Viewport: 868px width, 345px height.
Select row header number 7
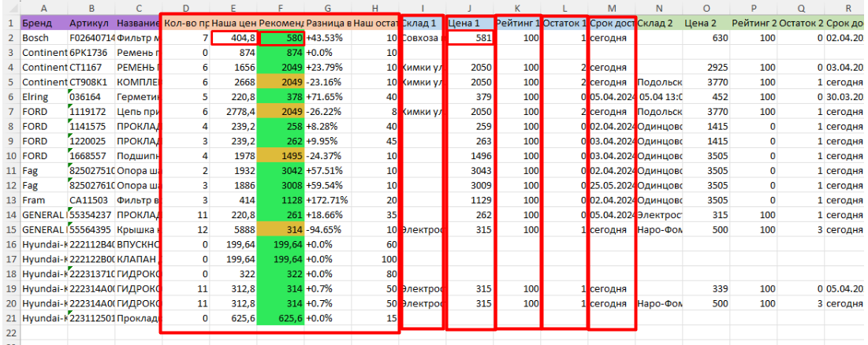click(x=10, y=110)
